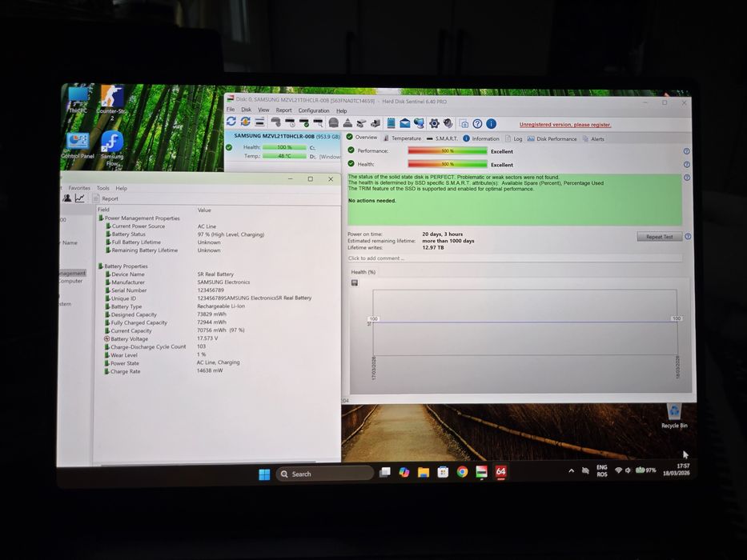Open the Tools menu in AIDA64
Screen dimensions: 747x560
point(103,188)
